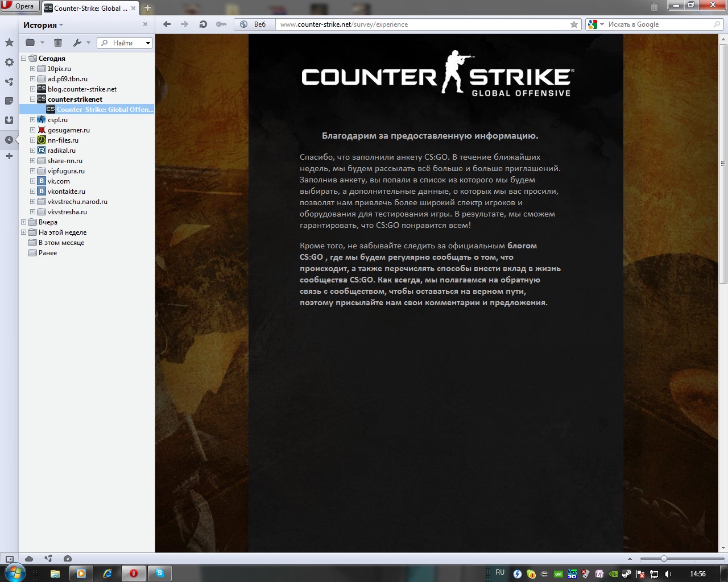Open Internet Explorer from taskbar
This screenshot has height=582, width=728.
107,573
